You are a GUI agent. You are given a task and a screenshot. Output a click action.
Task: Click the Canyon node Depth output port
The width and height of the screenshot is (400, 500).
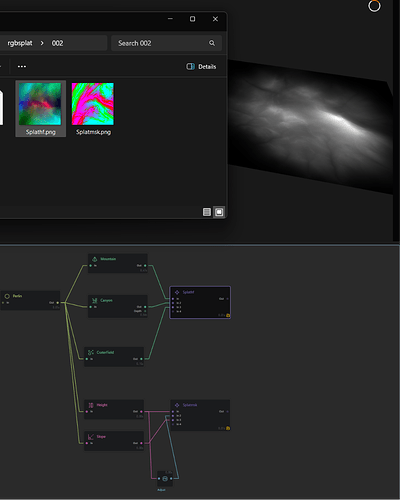click(145, 311)
